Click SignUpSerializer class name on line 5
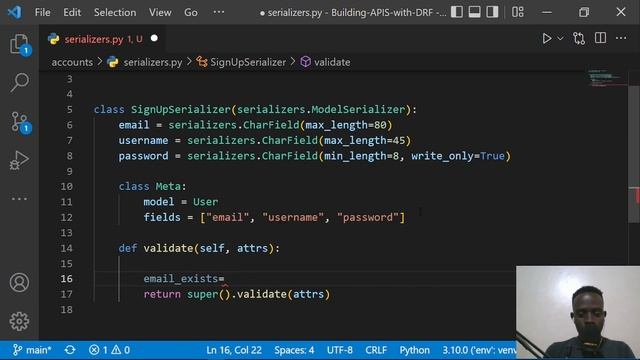Screen dimensions: 640x360 181,109
